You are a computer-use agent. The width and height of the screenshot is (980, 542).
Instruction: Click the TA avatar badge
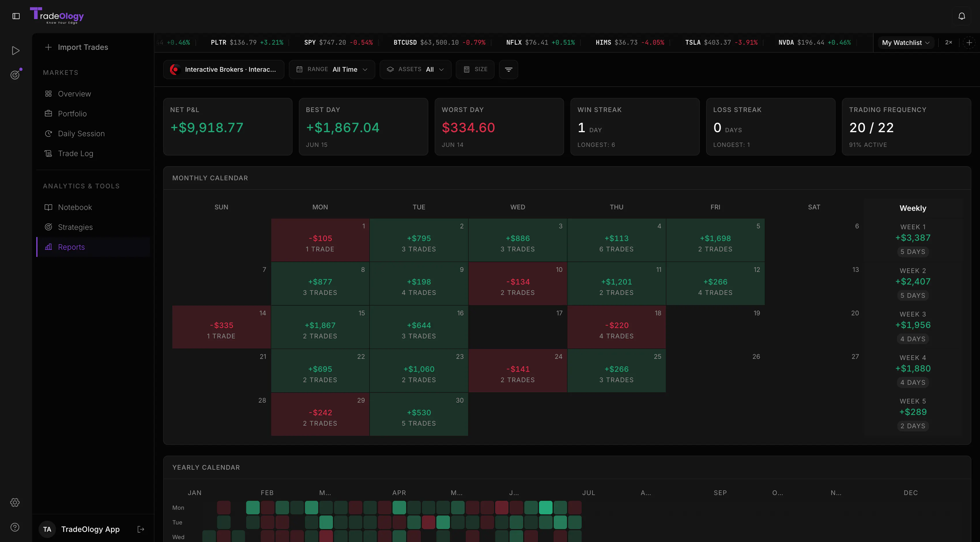(x=47, y=529)
